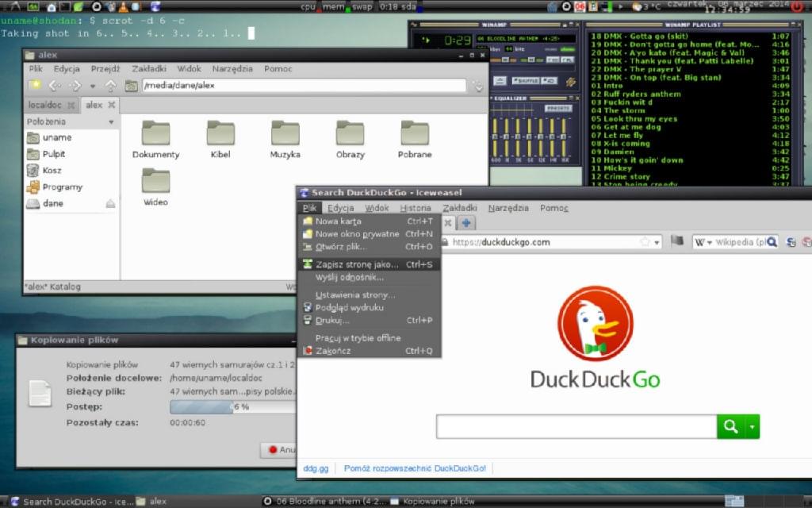The image size is (812, 508).
Task: Open the Kibel folder
Action: pos(220,139)
